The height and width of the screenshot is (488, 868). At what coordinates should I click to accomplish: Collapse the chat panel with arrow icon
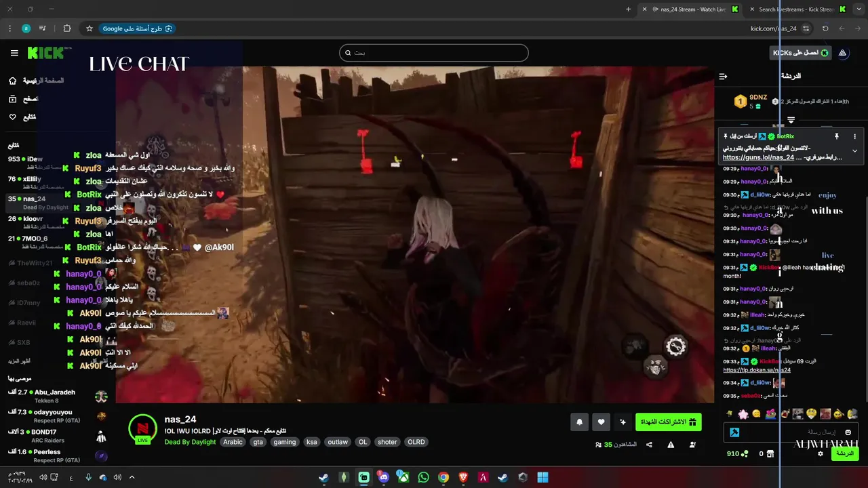723,77
